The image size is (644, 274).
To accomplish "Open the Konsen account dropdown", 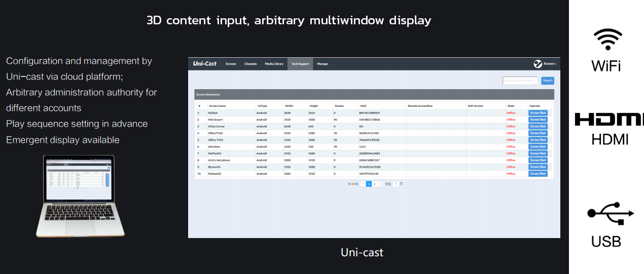I will click(550, 64).
